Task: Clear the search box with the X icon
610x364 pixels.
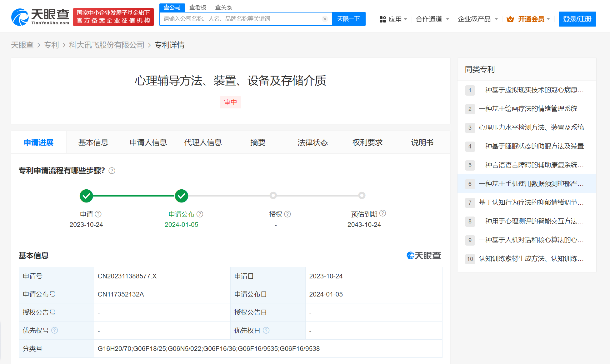Action: click(x=325, y=19)
